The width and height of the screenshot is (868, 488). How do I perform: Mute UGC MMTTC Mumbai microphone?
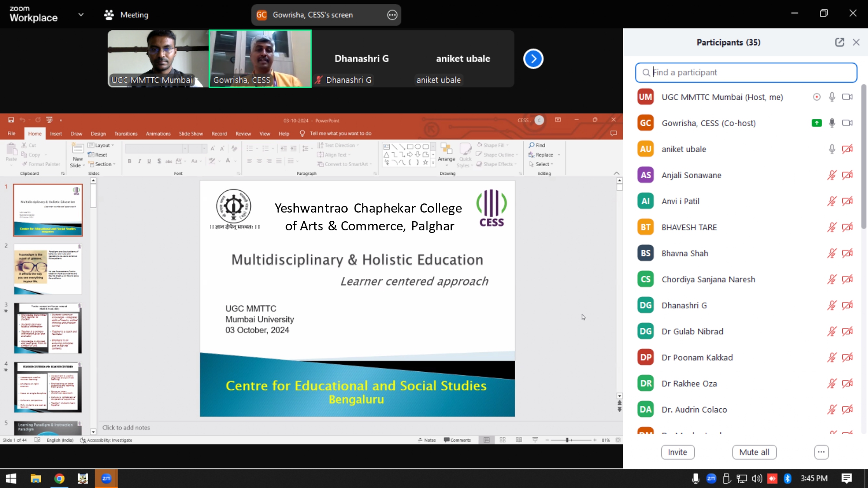[832, 97]
